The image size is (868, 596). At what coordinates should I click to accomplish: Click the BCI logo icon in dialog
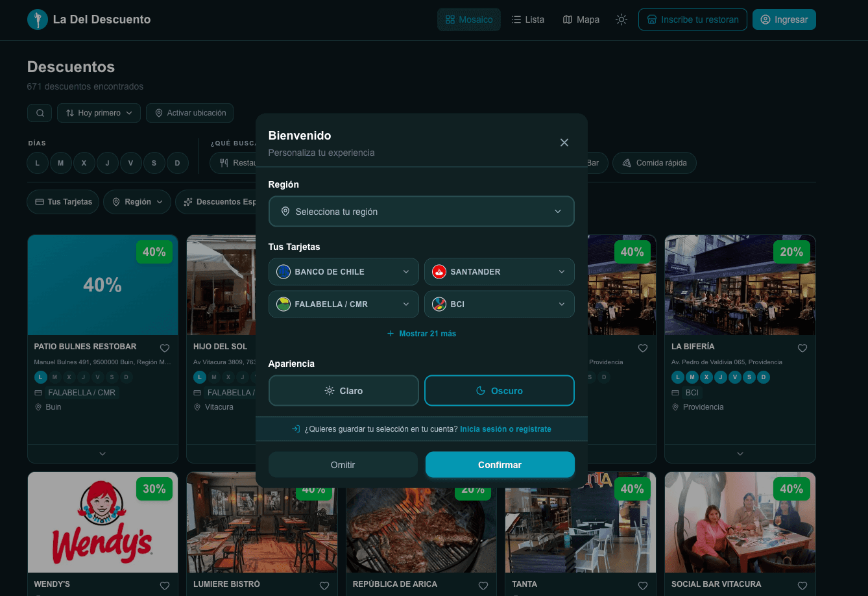[439, 304]
